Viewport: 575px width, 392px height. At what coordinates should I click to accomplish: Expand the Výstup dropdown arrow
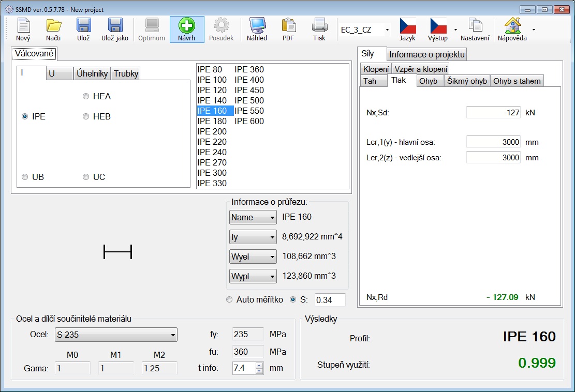pyautogui.click(x=455, y=29)
